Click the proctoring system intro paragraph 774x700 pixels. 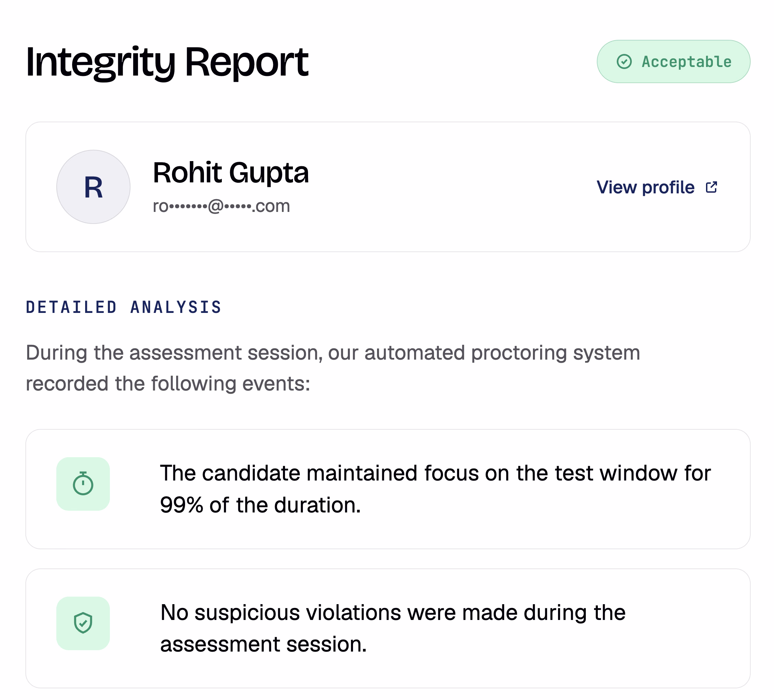coord(333,368)
